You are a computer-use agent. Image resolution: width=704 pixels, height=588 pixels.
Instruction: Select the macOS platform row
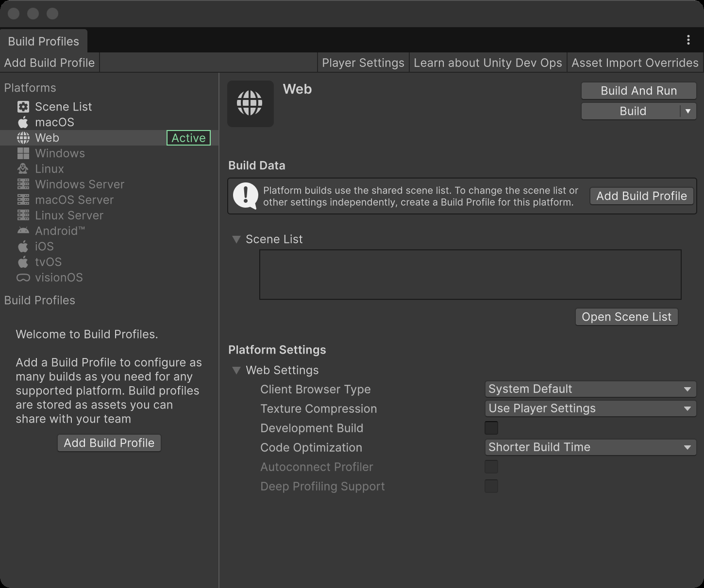109,122
